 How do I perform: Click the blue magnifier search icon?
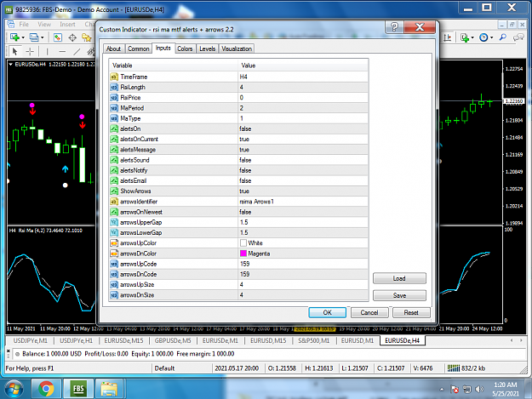pos(503,37)
